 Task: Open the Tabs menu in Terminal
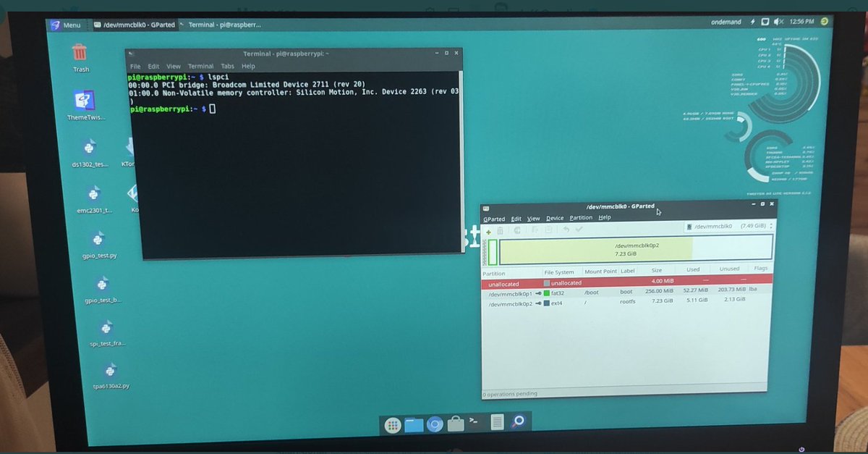[x=227, y=66]
